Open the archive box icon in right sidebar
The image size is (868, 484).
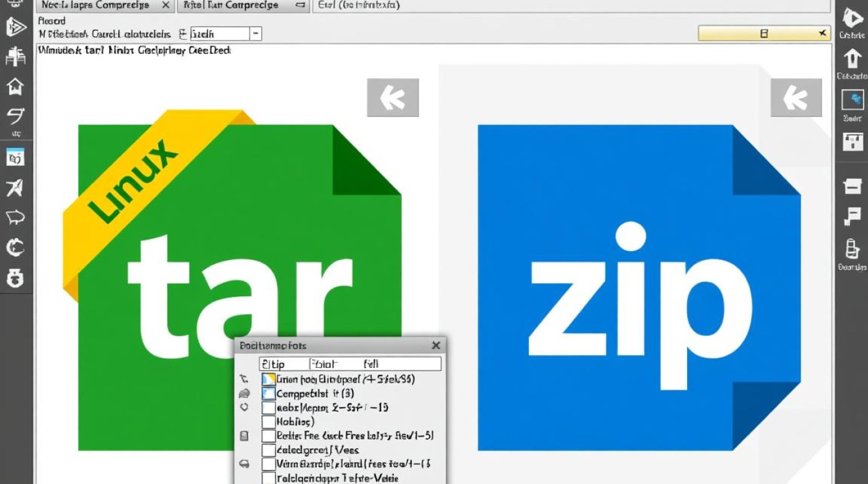click(852, 187)
